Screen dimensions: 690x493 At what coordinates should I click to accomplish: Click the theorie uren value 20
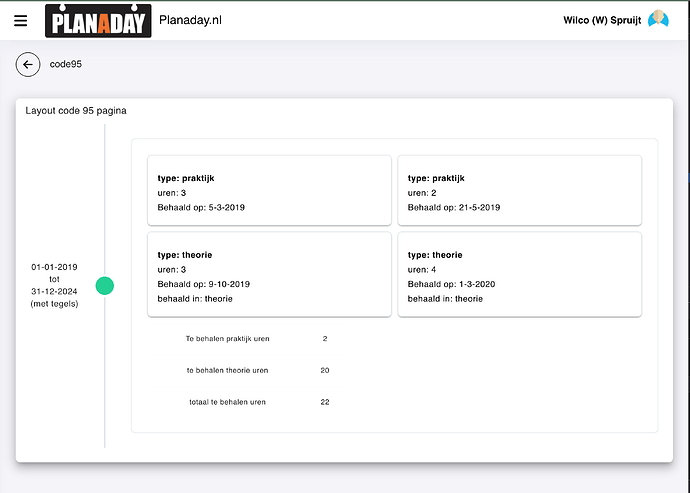pyautogui.click(x=325, y=370)
